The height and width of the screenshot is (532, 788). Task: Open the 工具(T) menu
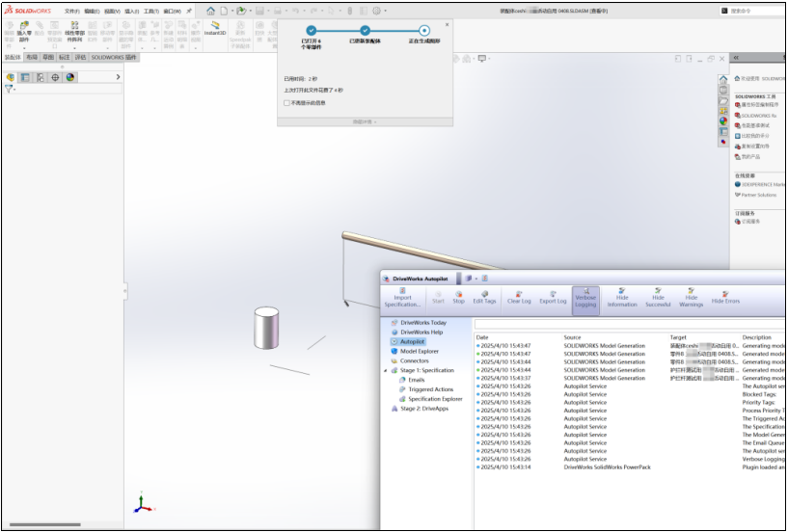coord(151,11)
